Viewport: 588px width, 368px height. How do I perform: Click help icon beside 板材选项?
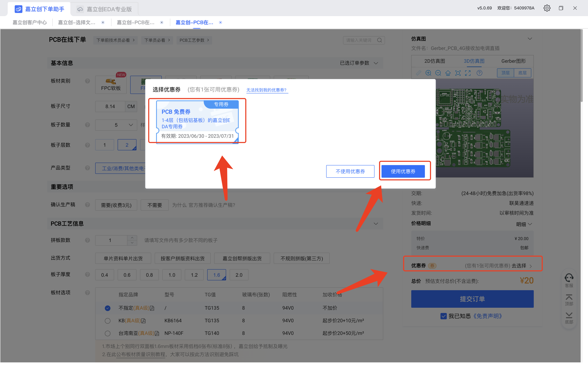click(87, 292)
